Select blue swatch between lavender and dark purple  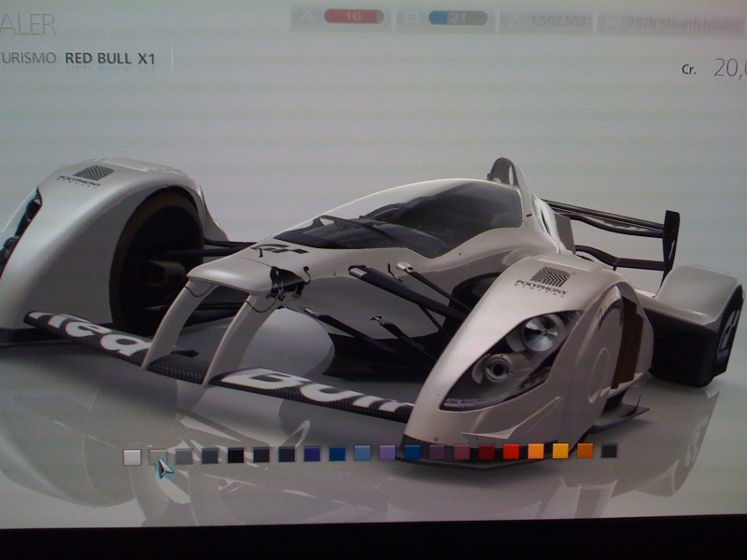coord(413,452)
